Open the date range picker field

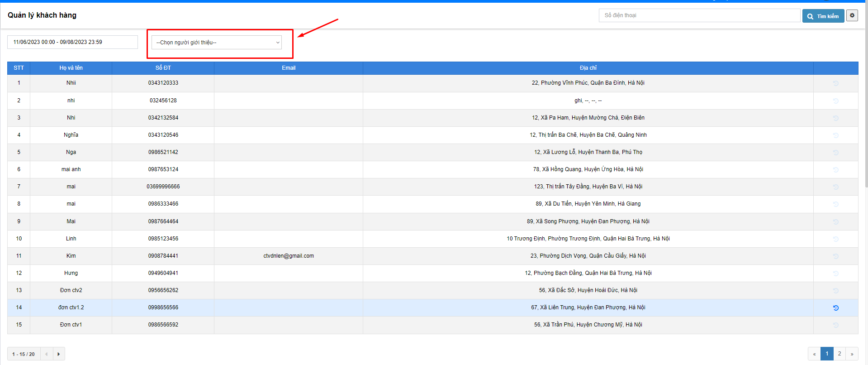pos(72,42)
